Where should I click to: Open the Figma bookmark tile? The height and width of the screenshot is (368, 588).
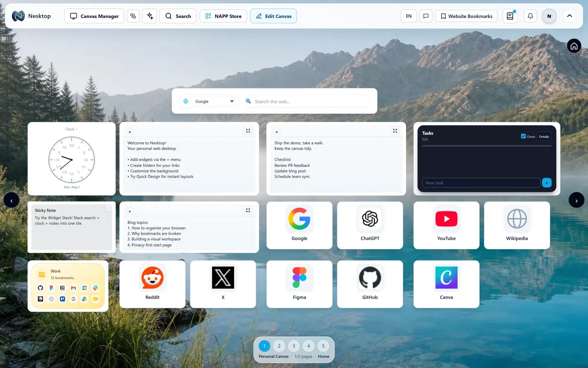(x=299, y=284)
